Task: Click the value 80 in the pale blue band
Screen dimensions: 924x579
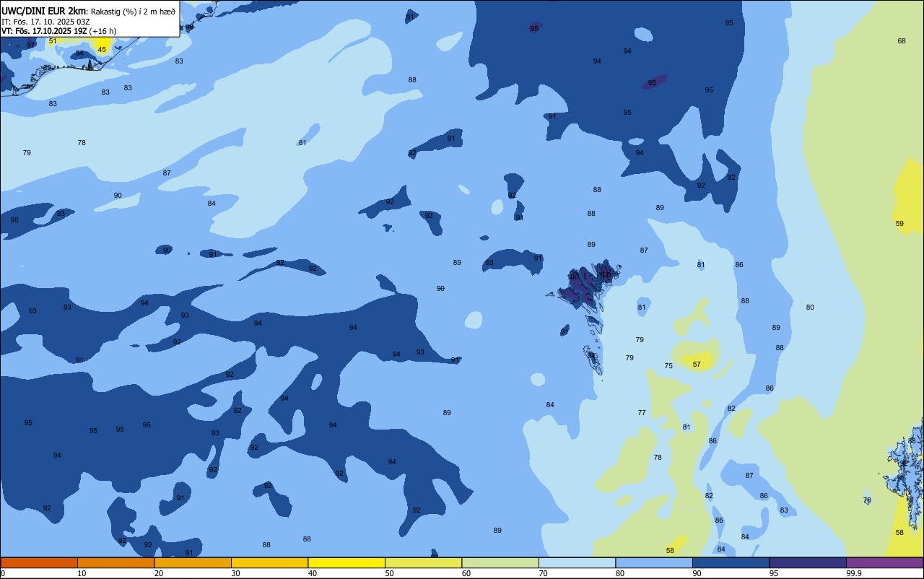Action: pyautogui.click(x=810, y=308)
